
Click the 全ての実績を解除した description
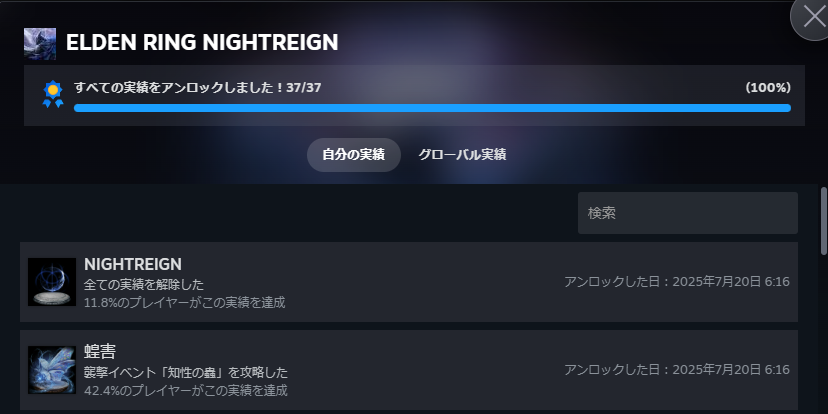point(144,285)
